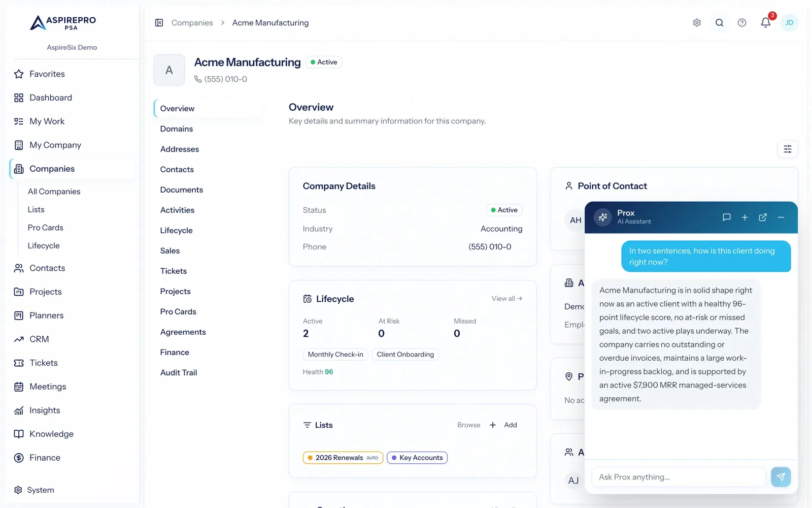Pop out Prox assistant window

763,217
